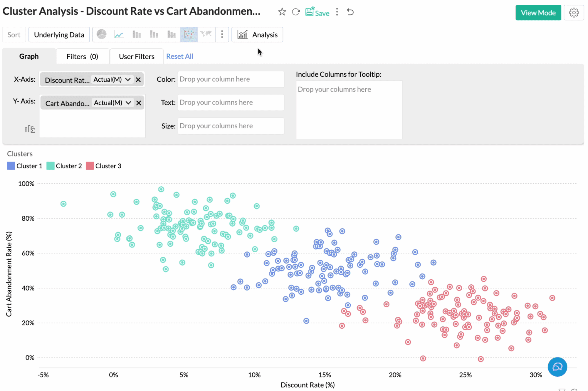Select the bar chart type icon

point(136,34)
